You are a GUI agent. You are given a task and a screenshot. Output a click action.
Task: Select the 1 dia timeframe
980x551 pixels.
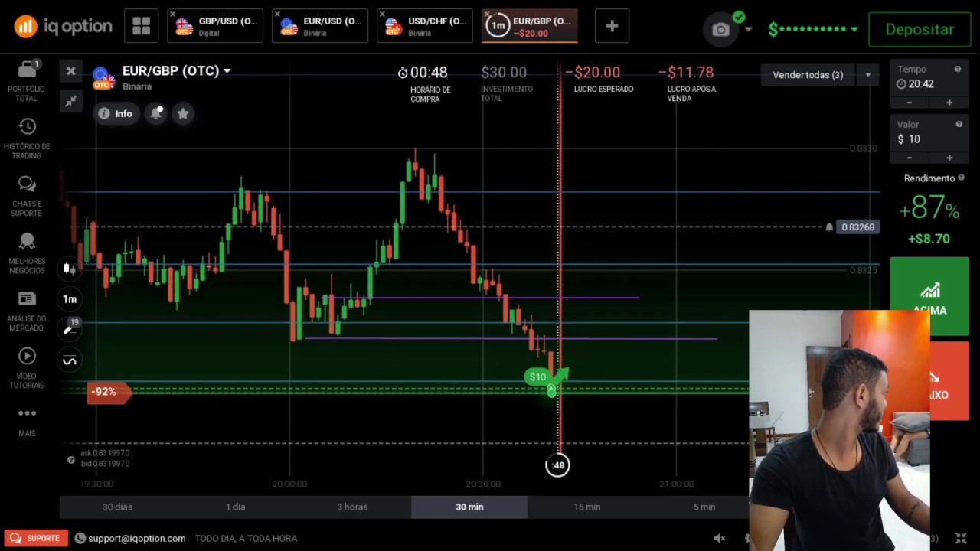click(235, 507)
